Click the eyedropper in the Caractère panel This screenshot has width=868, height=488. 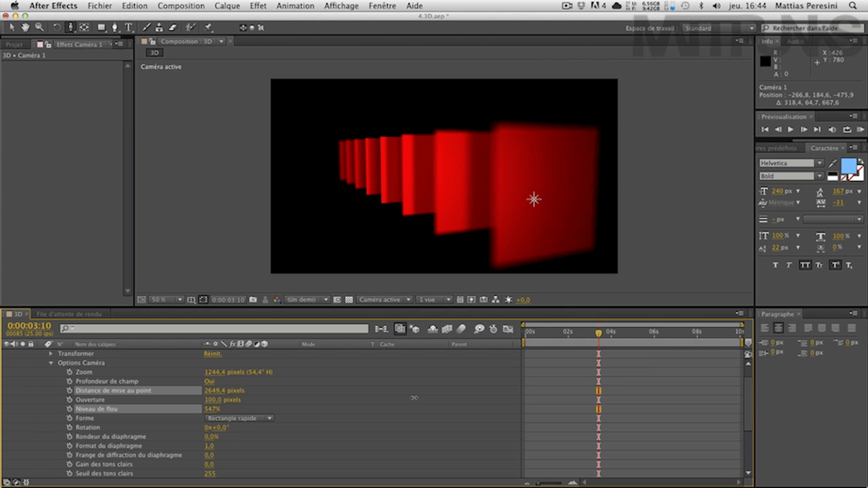833,163
